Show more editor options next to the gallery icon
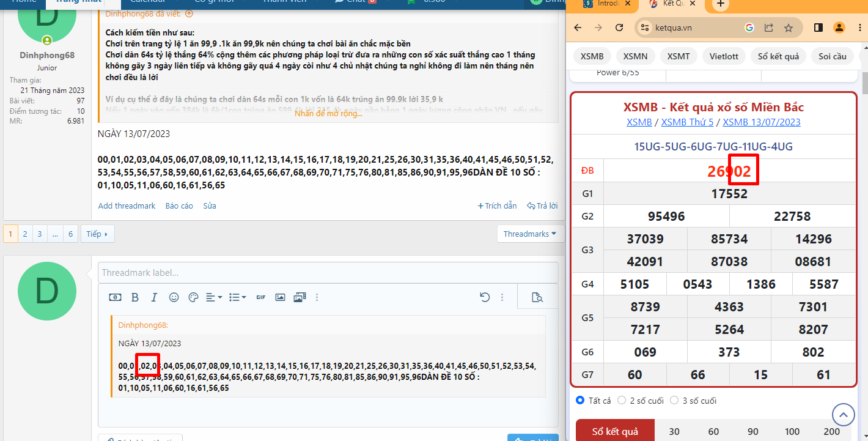 click(317, 297)
